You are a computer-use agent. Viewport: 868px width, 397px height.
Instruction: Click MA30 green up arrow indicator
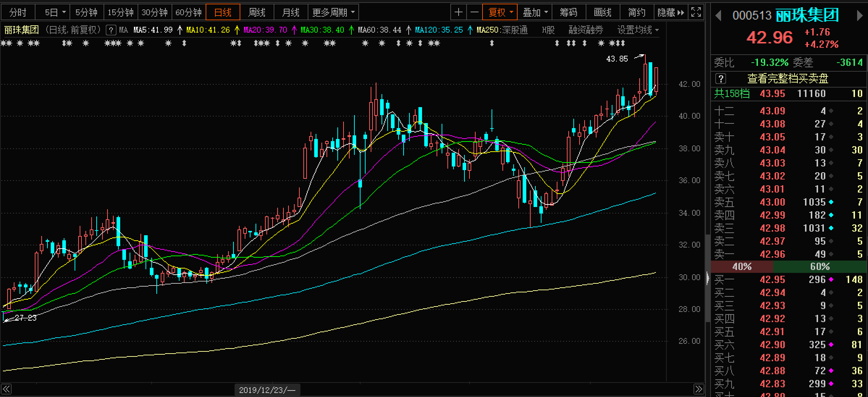click(351, 30)
